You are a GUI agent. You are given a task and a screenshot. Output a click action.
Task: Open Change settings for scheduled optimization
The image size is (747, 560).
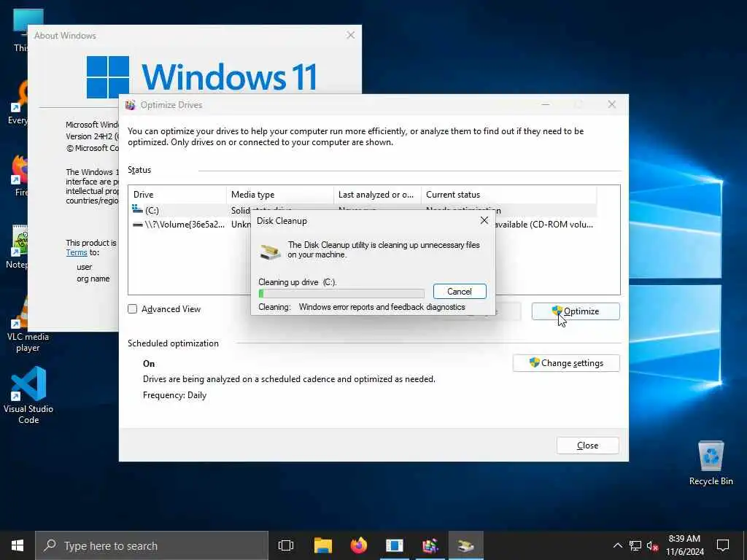tap(566, 363)
